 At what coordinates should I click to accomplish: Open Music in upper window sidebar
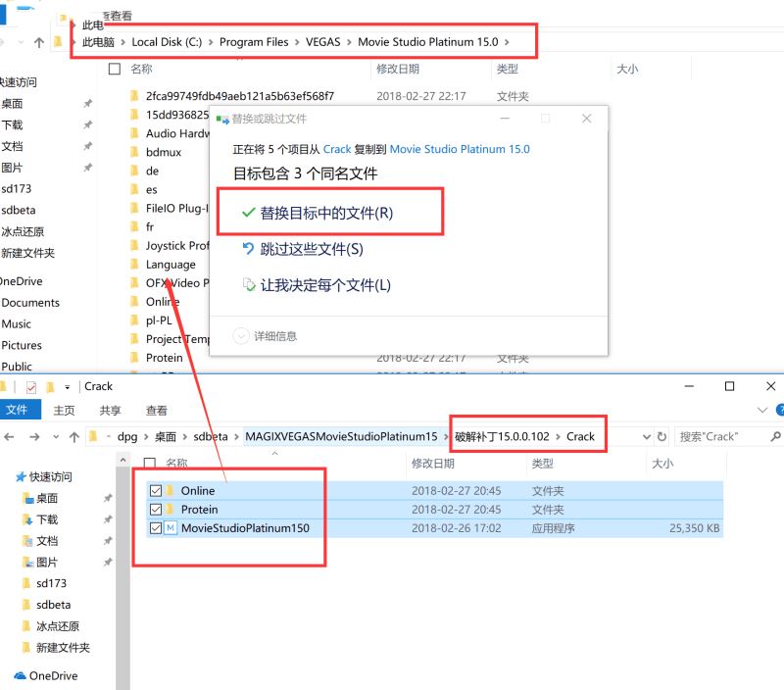pos(16,324)
